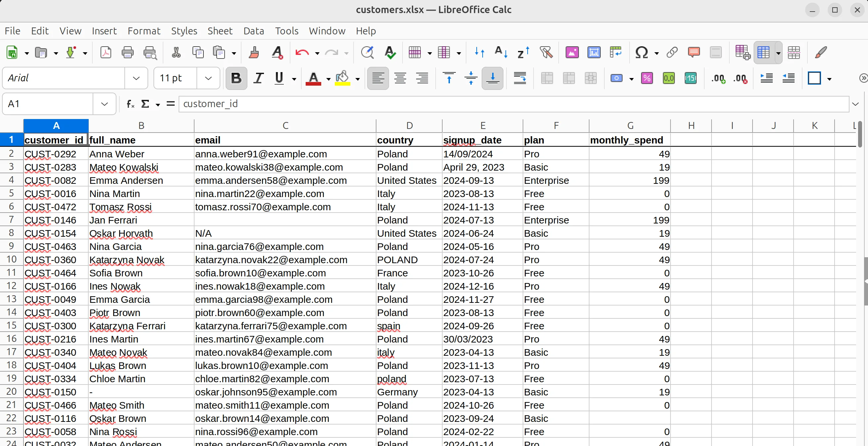The width and height of the screenshot is (868, 446).
Task: Open the underline style dropdown arrow
Action: (294, 79)
